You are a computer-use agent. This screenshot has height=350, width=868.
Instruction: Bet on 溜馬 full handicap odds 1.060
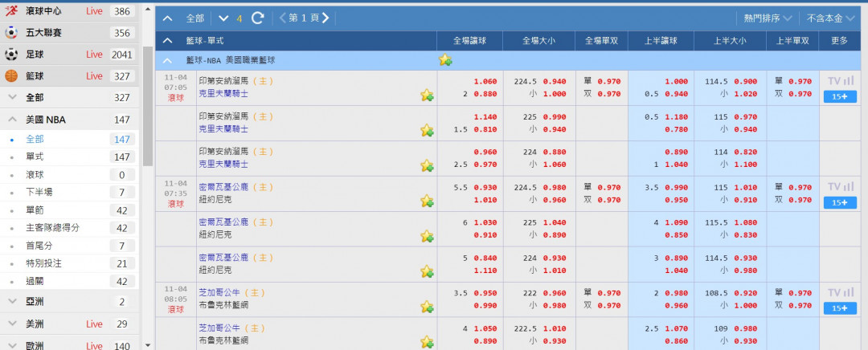point(485,81)
